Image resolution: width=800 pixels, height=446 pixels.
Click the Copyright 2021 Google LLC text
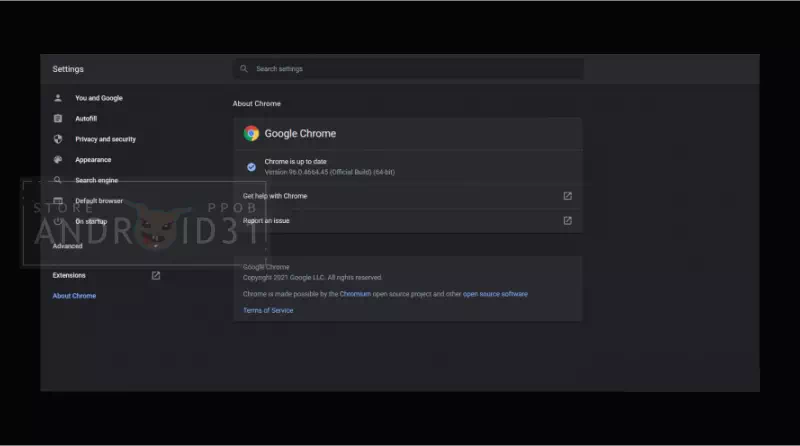[312, 278]
